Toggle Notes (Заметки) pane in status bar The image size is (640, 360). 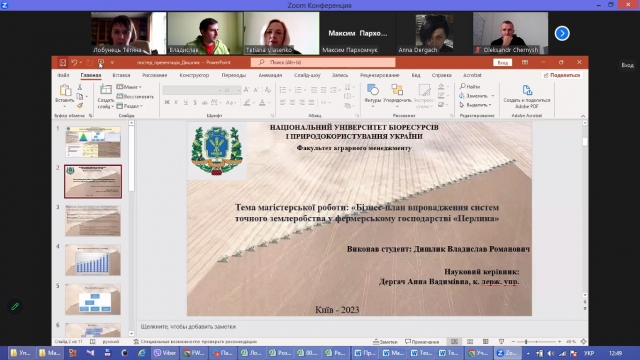point(385,342)
